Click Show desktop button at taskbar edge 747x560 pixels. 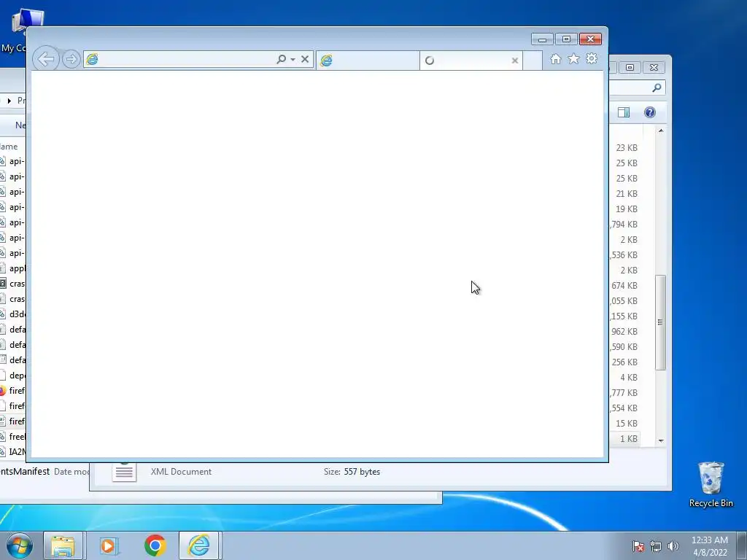(742, 545)
